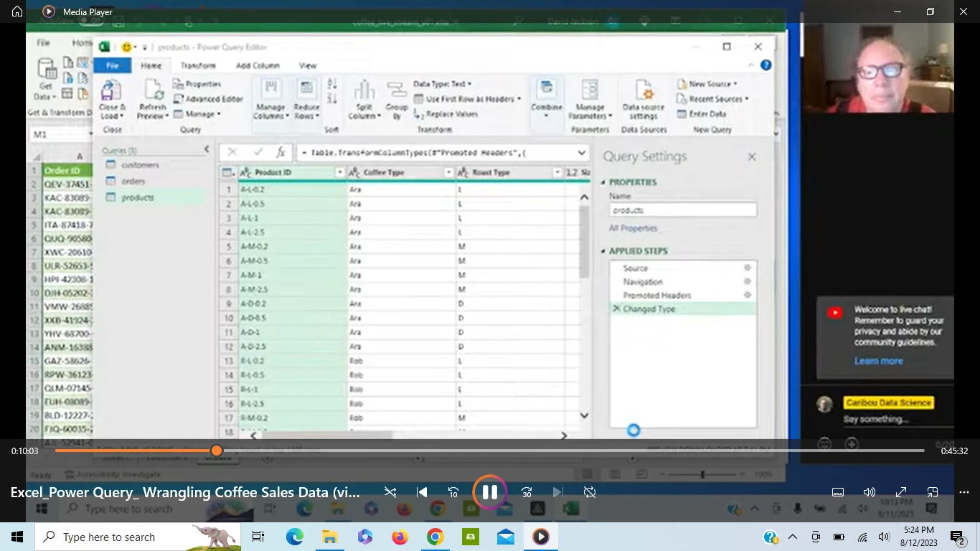The image size is (980, 551).
Task: Open the Product ID column filter dropdown
Action: tap(340, 173)
